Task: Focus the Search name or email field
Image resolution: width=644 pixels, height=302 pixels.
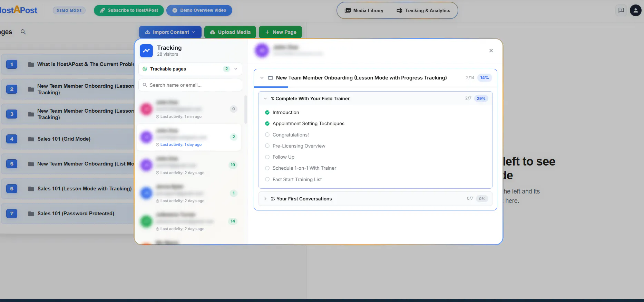Action: pyautogui.click(x=190, y=85)
